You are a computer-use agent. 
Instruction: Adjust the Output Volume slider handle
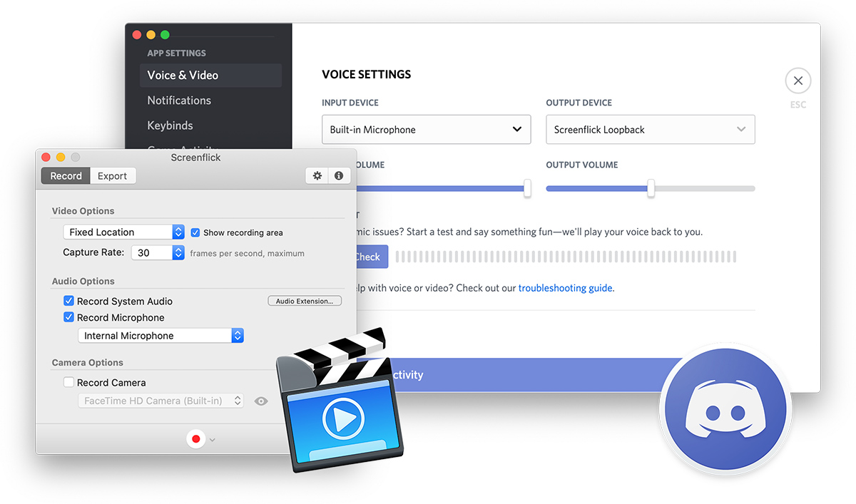pos(651,188)
